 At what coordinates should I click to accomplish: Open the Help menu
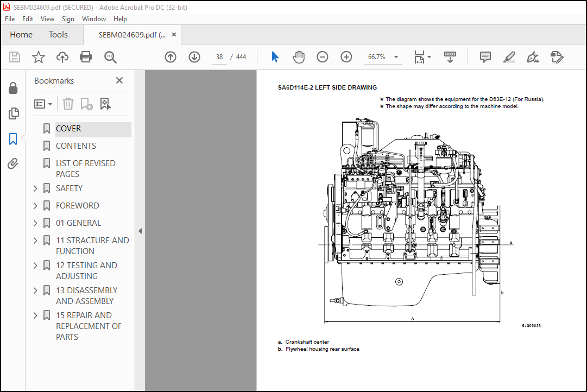click(x=120, y=18)
